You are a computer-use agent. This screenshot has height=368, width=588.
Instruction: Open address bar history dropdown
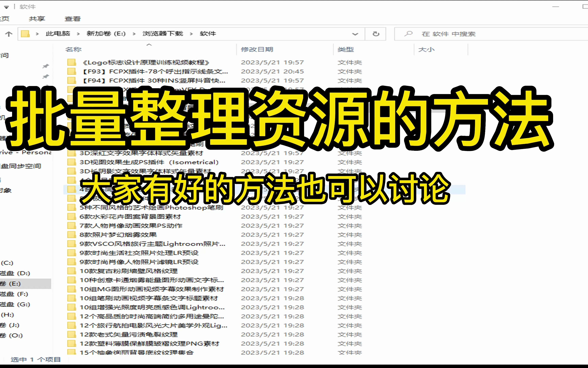coord(355,34)
